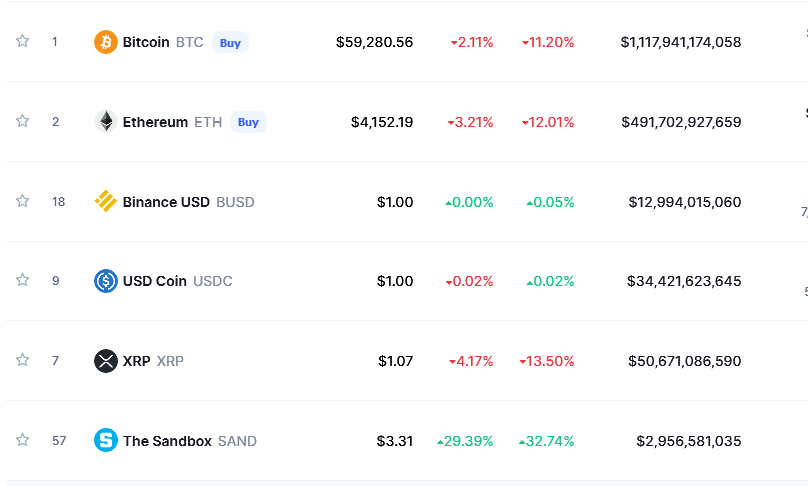The height and width of the screenshot is (486, 808).
Task: Star Binance USD as a favorite
Action: (x=22, y=200)
